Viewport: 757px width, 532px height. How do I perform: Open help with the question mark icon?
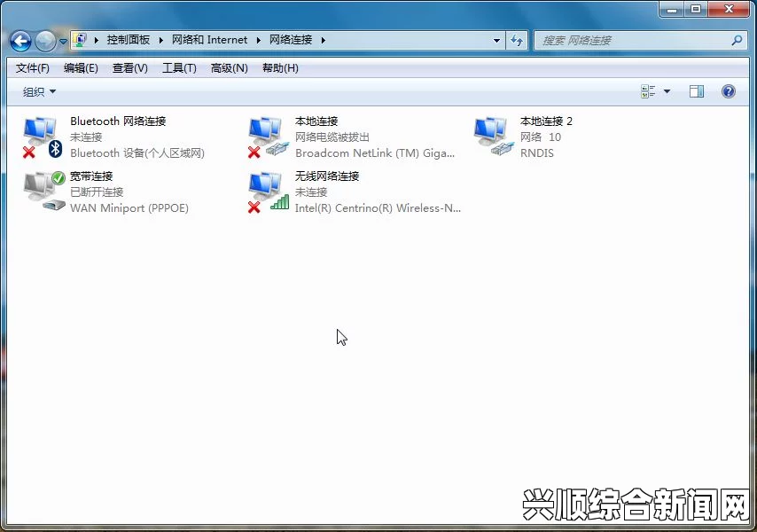click(x=728, y=91)
